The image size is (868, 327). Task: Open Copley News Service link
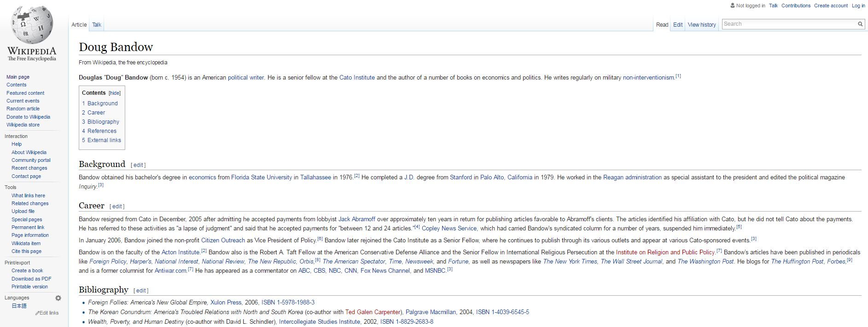[449, 229]
